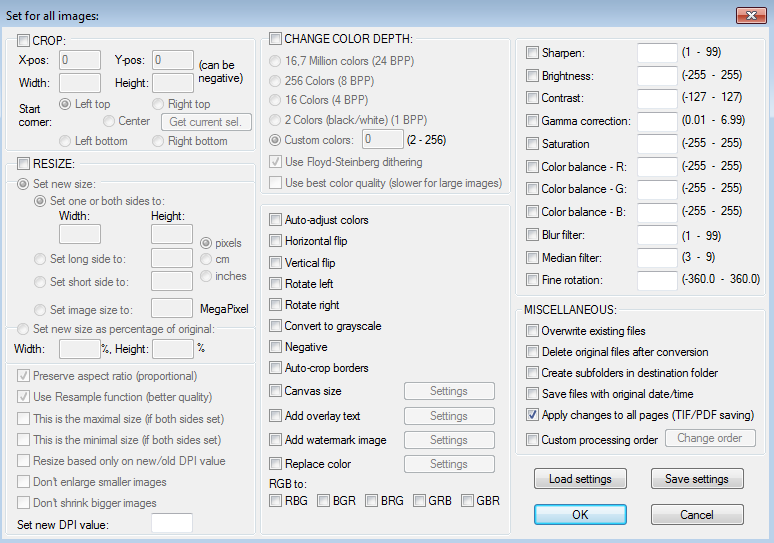774x543 pixels.
Task: Click the Blur filter value field
Action: tap(657, 234)
